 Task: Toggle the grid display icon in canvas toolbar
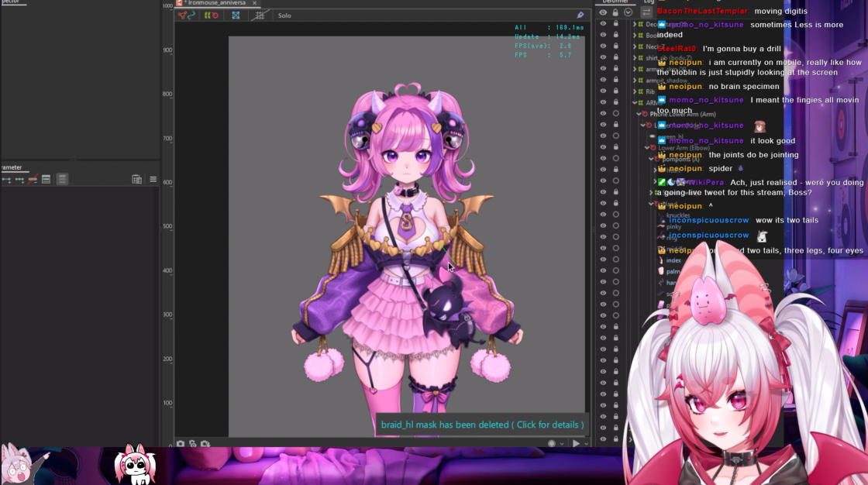click(x=260, y=15)
